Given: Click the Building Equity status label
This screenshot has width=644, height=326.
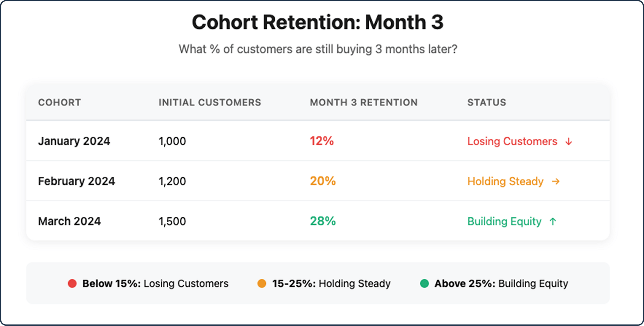Looking at the screenshot, I should pos(504,221).
